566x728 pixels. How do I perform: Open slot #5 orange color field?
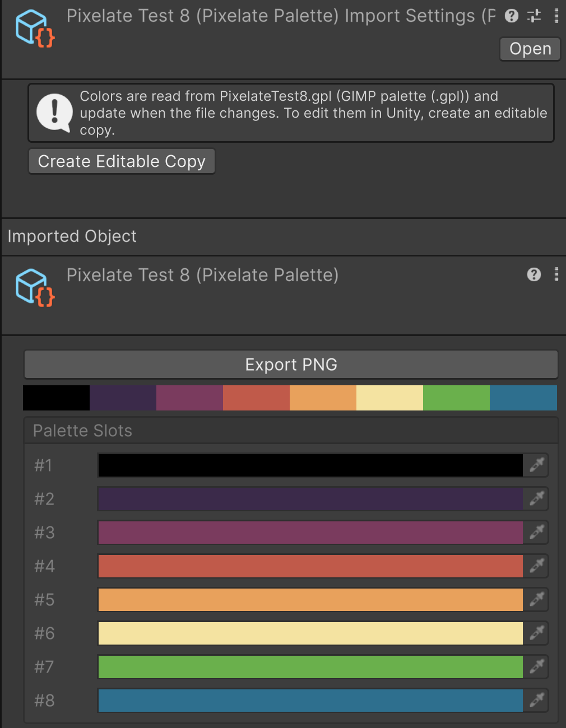(x=310, y=600)
